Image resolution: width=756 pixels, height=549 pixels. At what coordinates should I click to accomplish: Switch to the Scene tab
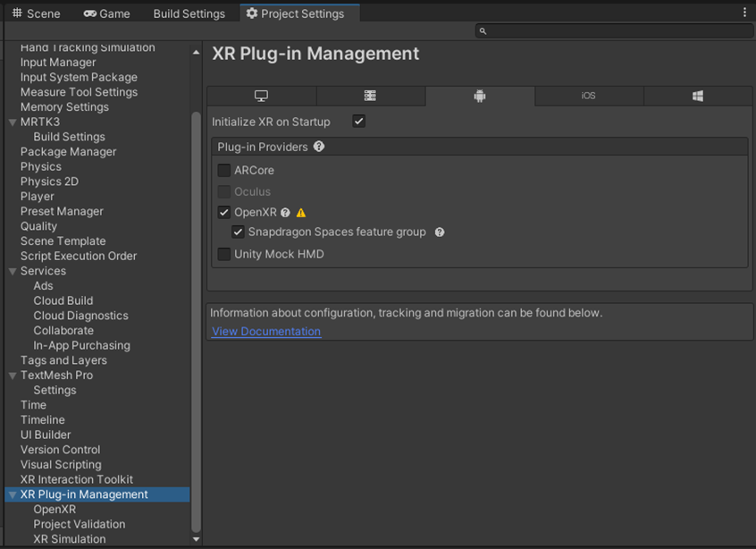point(36,13)
